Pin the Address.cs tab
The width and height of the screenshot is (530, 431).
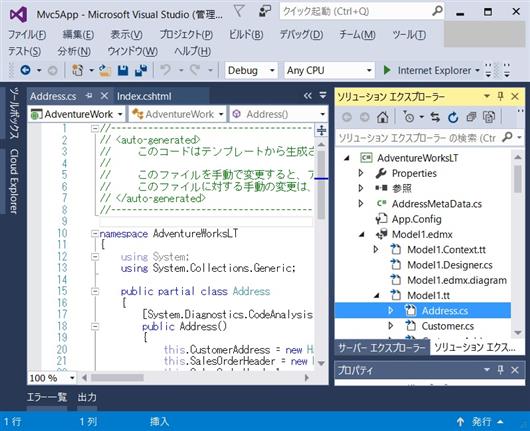89,96
